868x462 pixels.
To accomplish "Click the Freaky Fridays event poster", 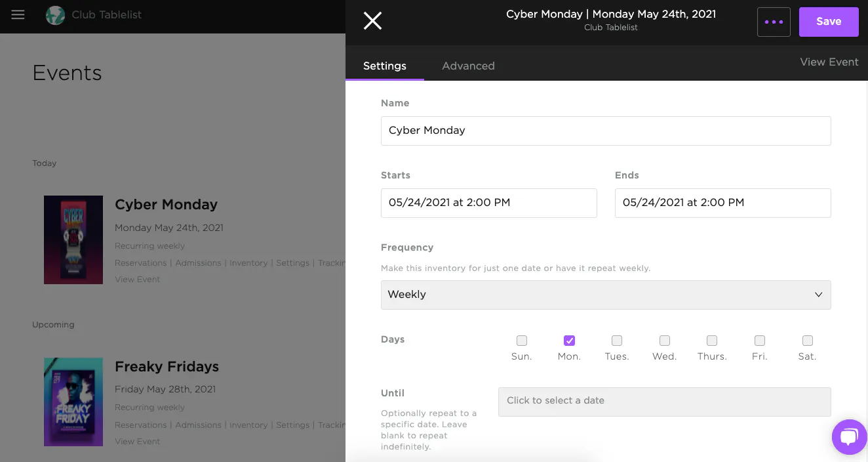I will click(x=73, y=402).
